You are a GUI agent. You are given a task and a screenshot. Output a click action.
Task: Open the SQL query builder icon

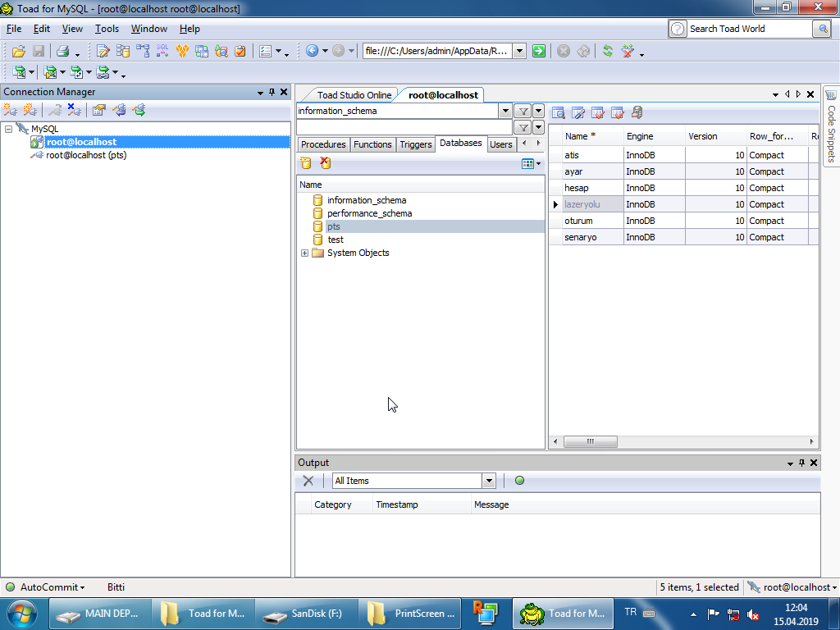[x=162, y=51]
